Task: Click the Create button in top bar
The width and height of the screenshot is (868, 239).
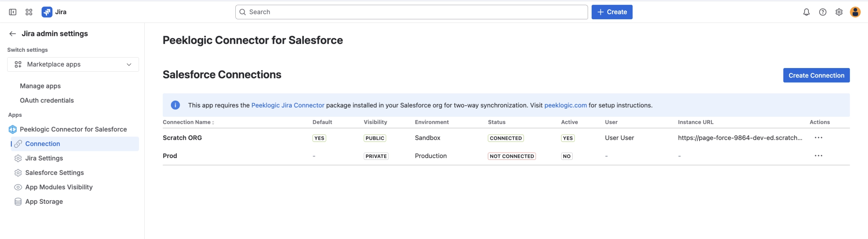Action: click(612, 12)
